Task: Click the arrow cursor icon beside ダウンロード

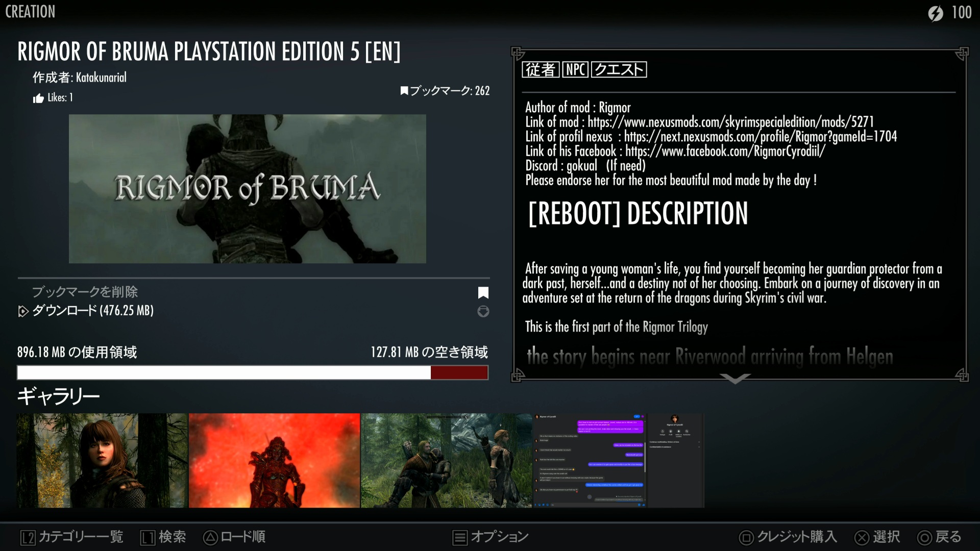Action: pyautogui.click(x=23, y=311)
